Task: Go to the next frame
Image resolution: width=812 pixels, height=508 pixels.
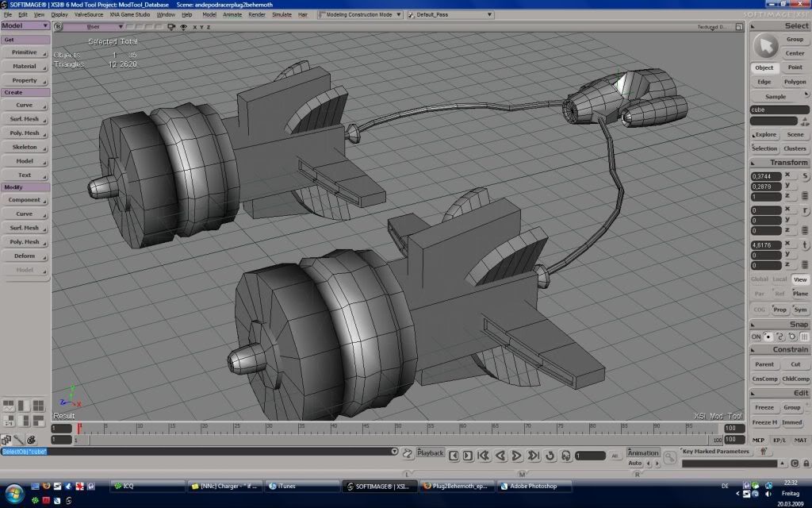Action: tap(468, 456)
